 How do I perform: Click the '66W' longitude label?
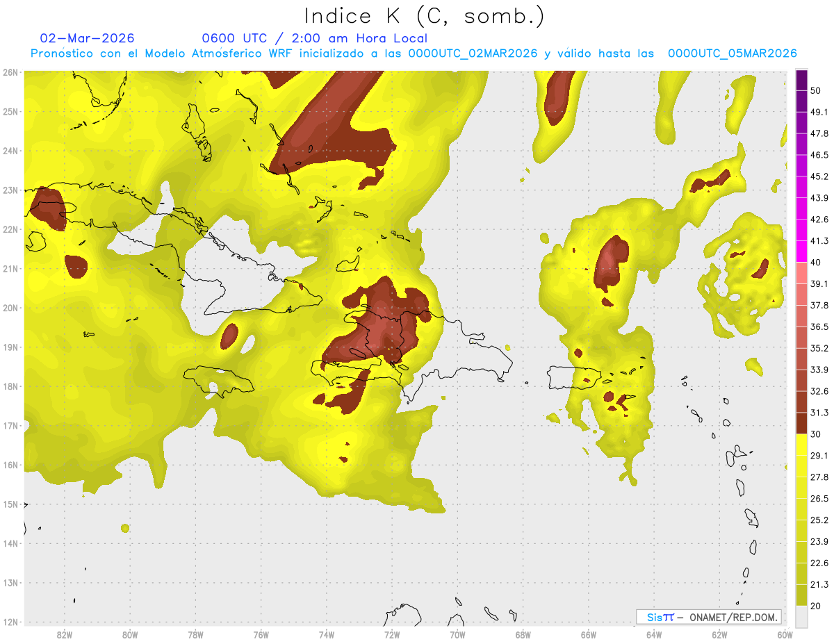(x=589, y=634)
